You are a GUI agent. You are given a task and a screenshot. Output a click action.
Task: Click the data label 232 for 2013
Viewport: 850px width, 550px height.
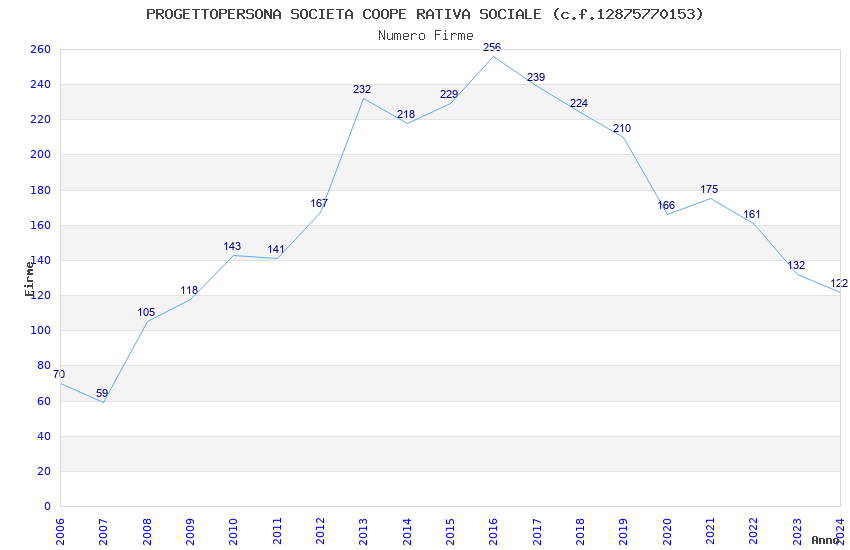coord(362,89)
